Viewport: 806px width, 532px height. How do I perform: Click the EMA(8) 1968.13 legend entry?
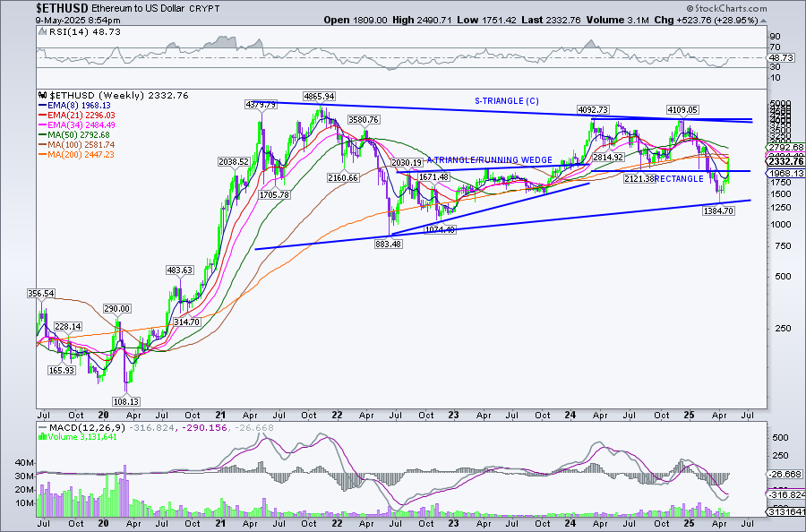(x=75, y=106)
